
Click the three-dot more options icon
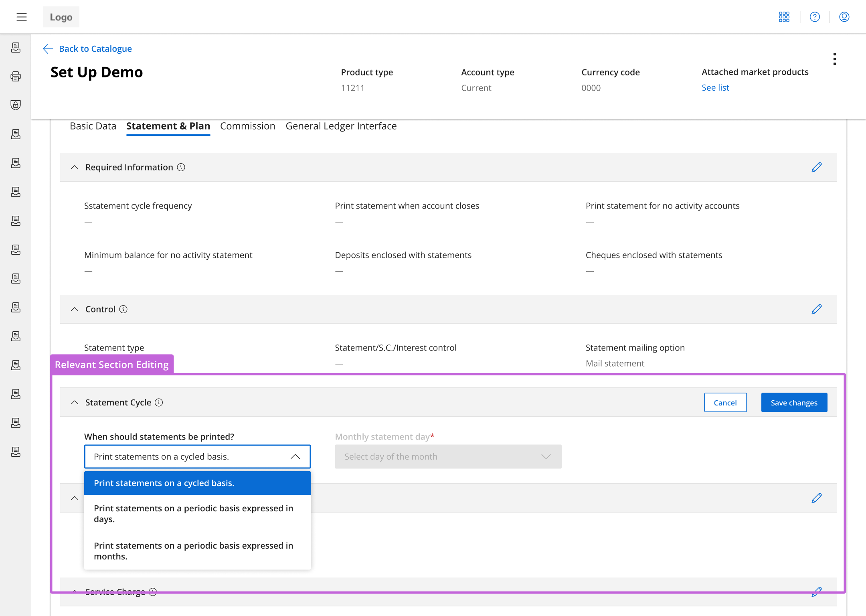coord(834,59)
